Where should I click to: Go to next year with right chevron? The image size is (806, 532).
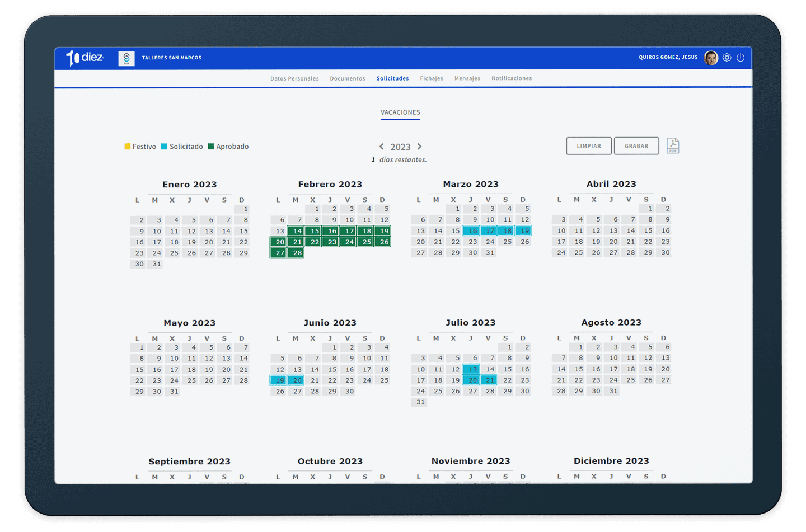click(x=420, y=147)
